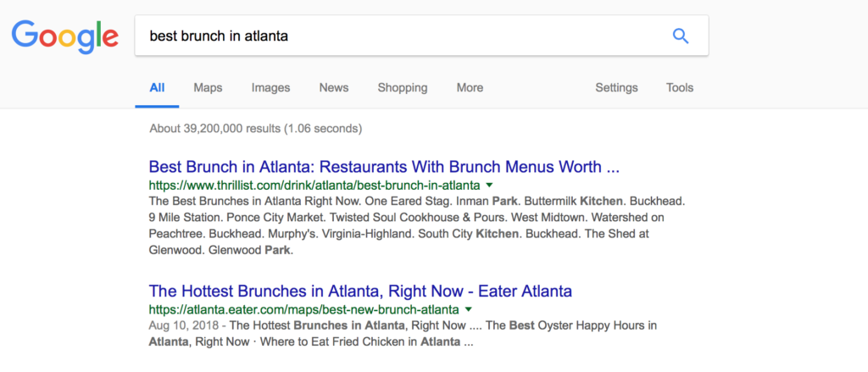Click the Eater snippet dated Aug 10, 2018

[403, 334]
